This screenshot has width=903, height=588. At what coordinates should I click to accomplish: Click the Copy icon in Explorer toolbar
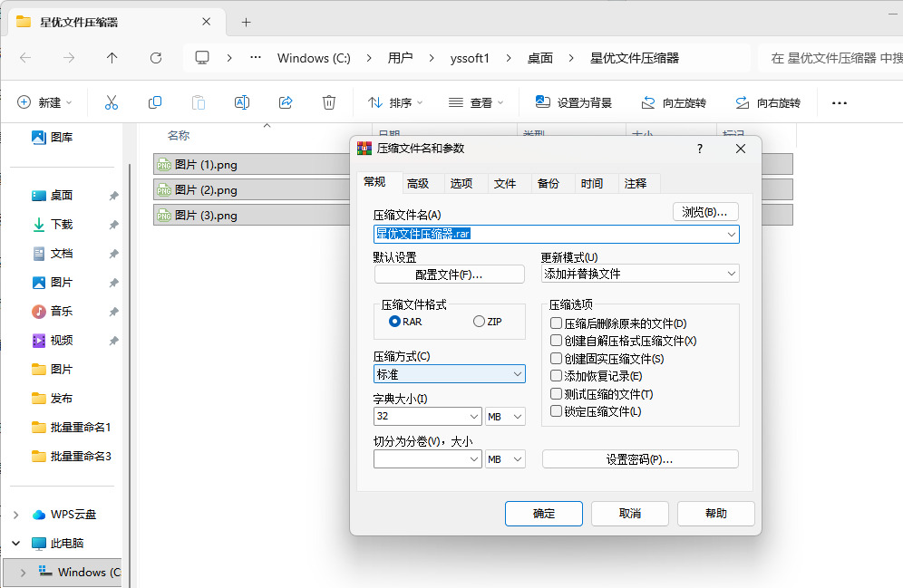(155, 102)
